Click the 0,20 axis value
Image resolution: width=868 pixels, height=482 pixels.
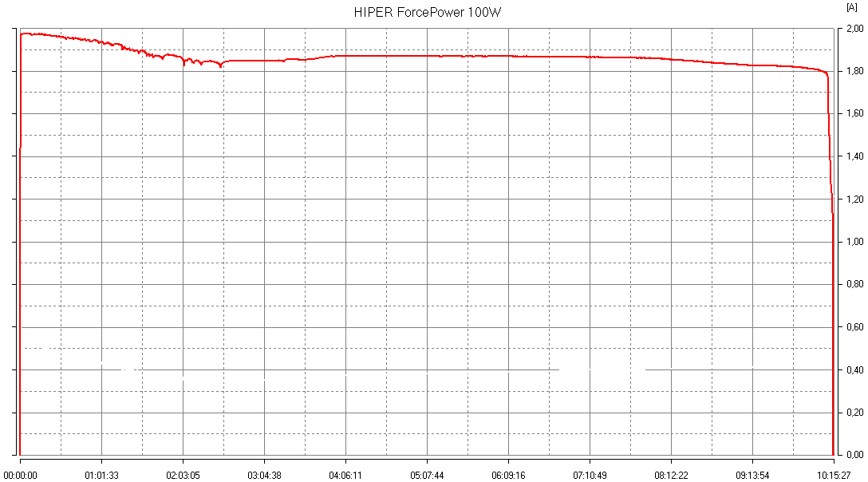coord(854,413)
